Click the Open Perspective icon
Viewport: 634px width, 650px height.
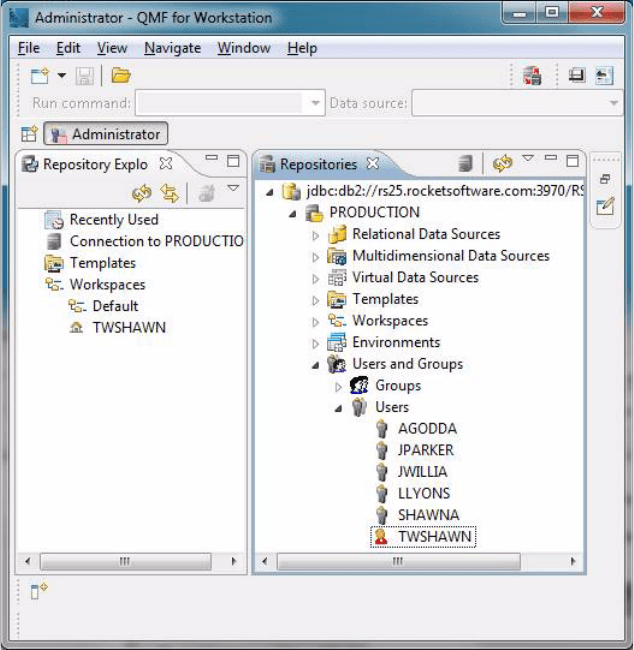[29, 134]
